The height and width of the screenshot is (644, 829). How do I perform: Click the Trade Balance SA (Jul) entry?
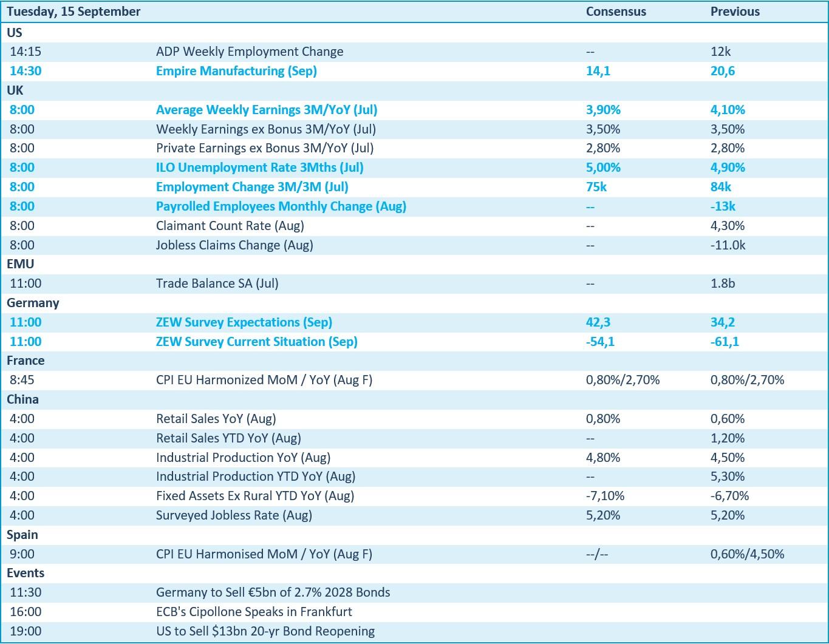(217, 283)
